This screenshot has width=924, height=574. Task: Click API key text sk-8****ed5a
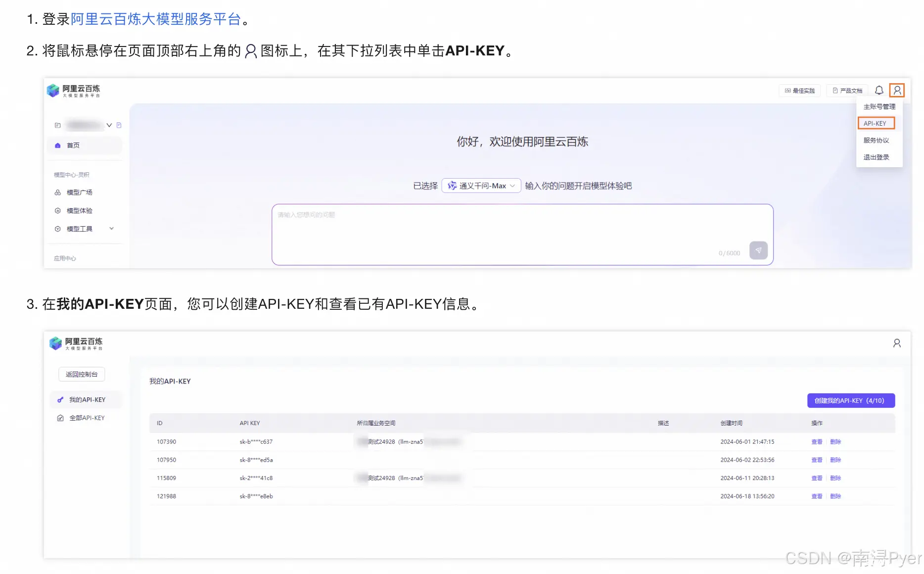pos(256,460)
